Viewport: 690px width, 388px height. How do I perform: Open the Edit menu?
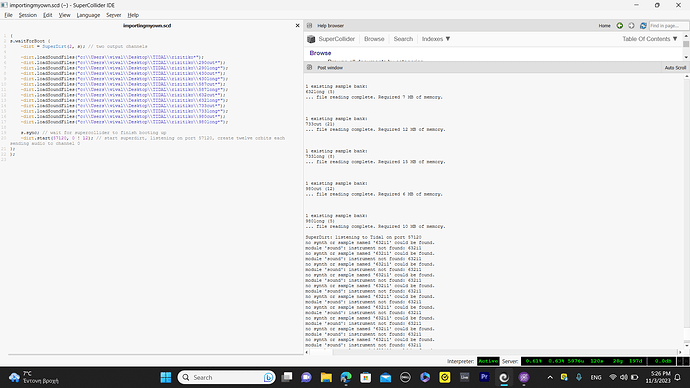[x=48, y=15]
